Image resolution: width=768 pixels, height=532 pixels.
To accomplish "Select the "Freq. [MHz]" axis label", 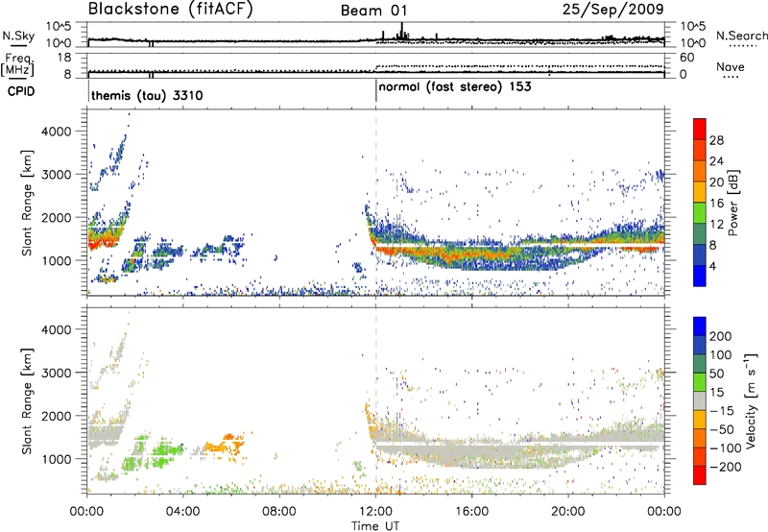I will 17,65.
